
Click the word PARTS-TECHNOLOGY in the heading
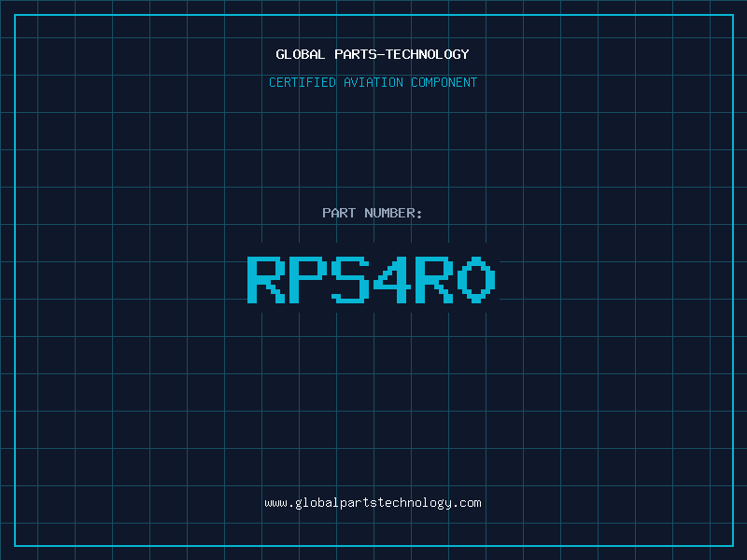click(402, 54)
